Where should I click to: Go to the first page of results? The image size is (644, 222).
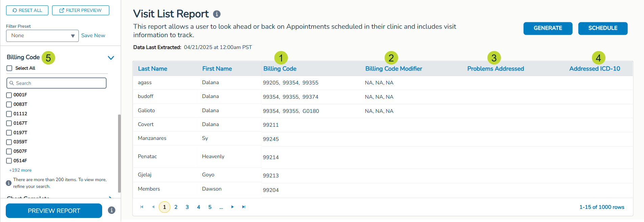click(142, 207)
